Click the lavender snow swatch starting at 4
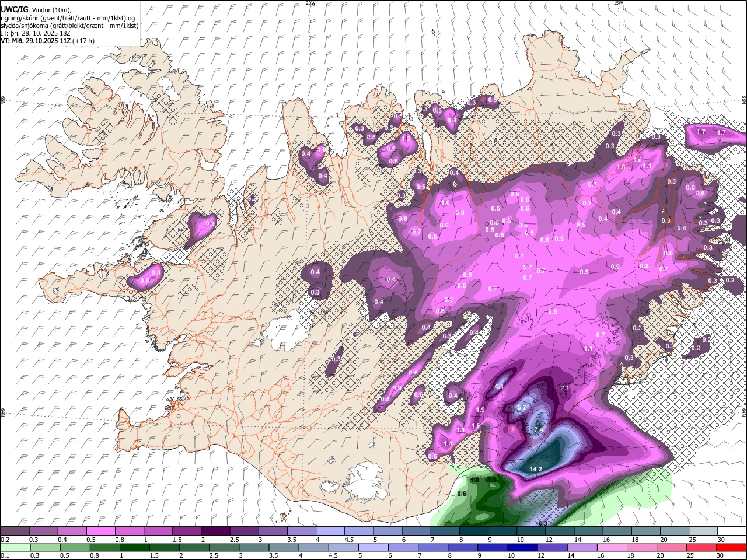747x560 pixels. click(x=330, y=531)
